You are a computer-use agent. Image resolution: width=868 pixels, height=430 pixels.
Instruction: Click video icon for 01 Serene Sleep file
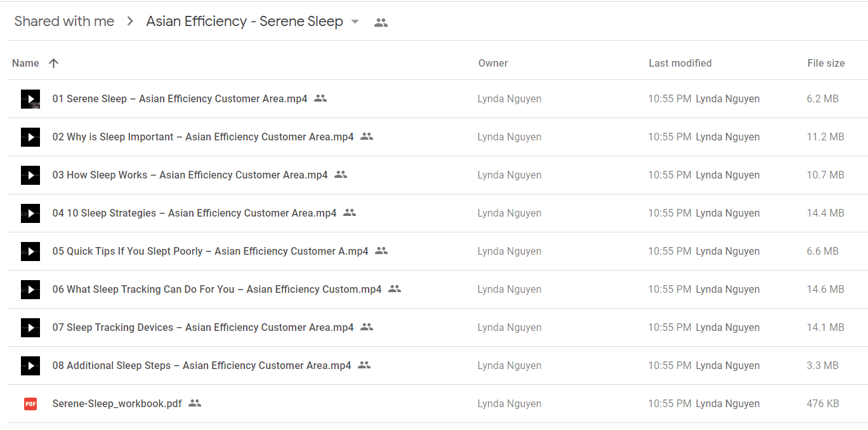[x=30, y=99]
